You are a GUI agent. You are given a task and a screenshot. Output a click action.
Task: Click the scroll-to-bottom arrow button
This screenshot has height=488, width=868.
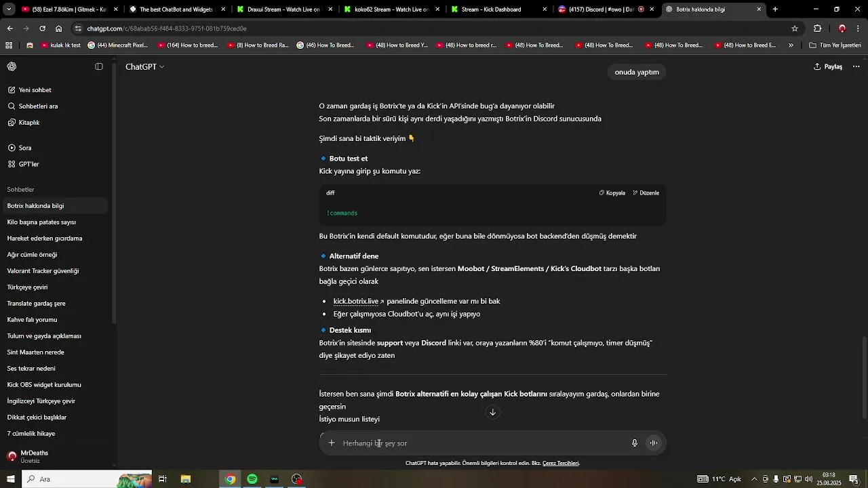tap(493, 412)
